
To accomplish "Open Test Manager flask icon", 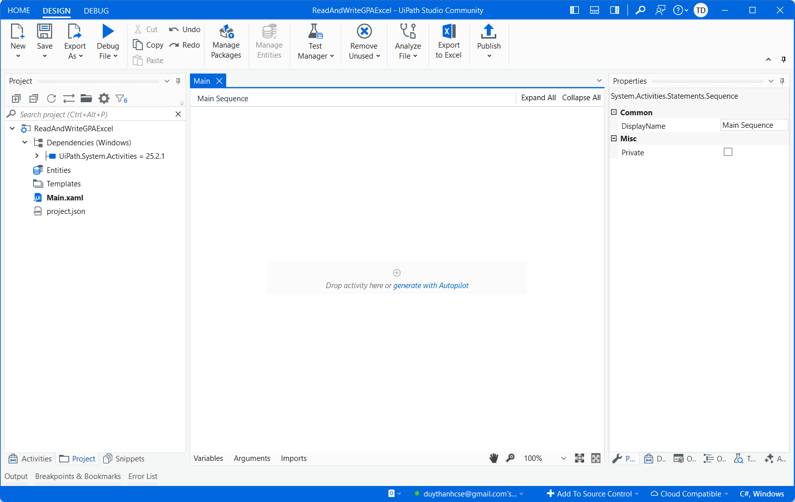I will 315,31.
